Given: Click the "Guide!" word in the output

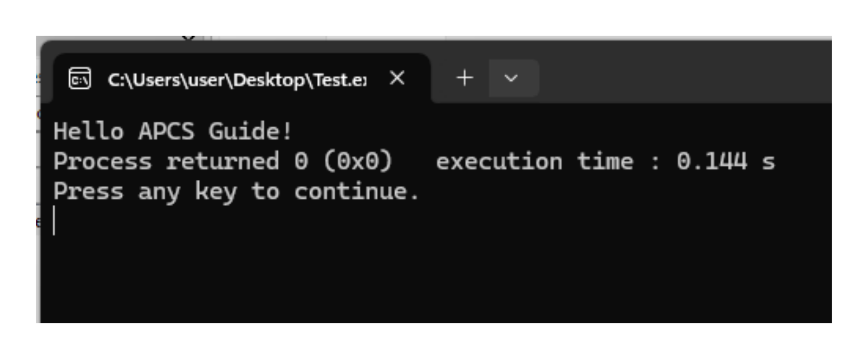Looking at the screenshot, I should pyautogui.click(x=250, y=132).
